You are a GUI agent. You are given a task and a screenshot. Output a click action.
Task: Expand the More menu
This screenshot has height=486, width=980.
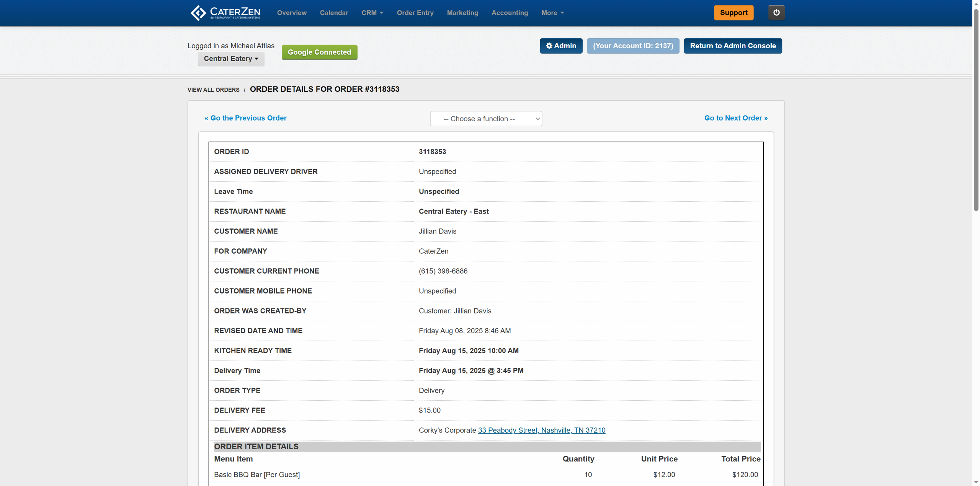552,13
